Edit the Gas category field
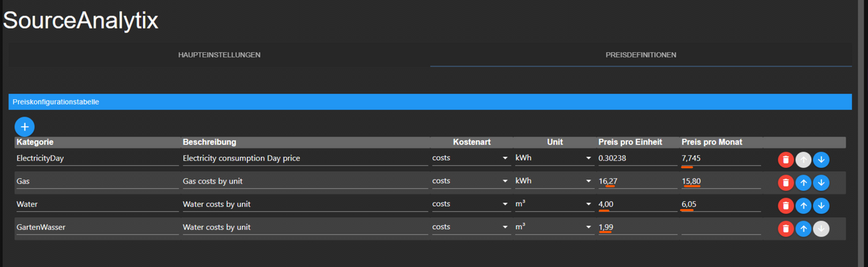 (97, 181)
